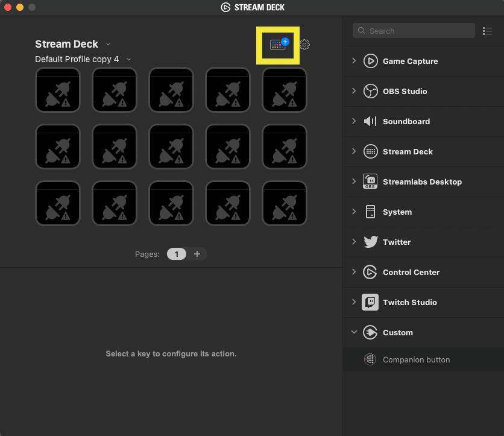
Task: Expand the OBS Studio category chevron
Action: (354, 91)
